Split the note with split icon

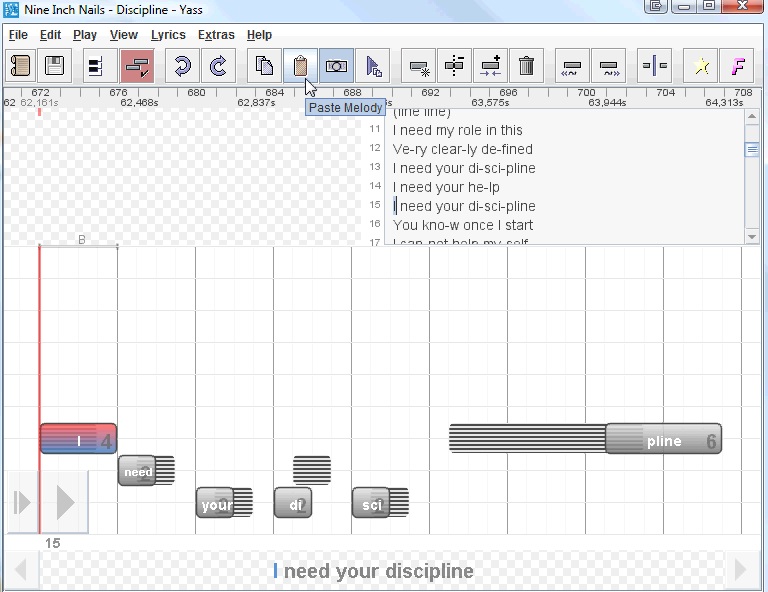[x=454, y=66]
